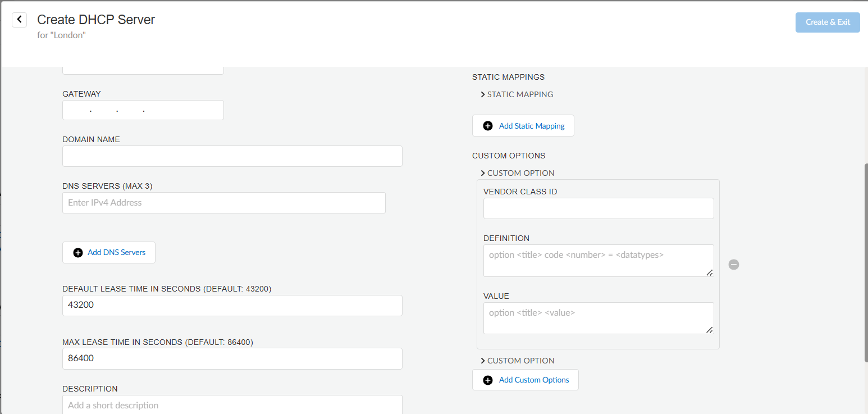Click the back arrow to leave DHCP creation
868x414 pixels.
pos(19,19)
